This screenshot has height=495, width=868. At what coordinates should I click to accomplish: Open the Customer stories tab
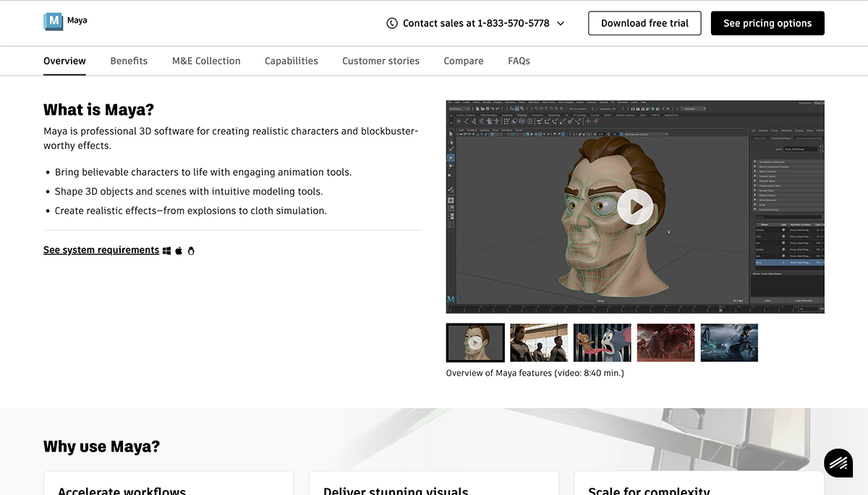(381, 61)
